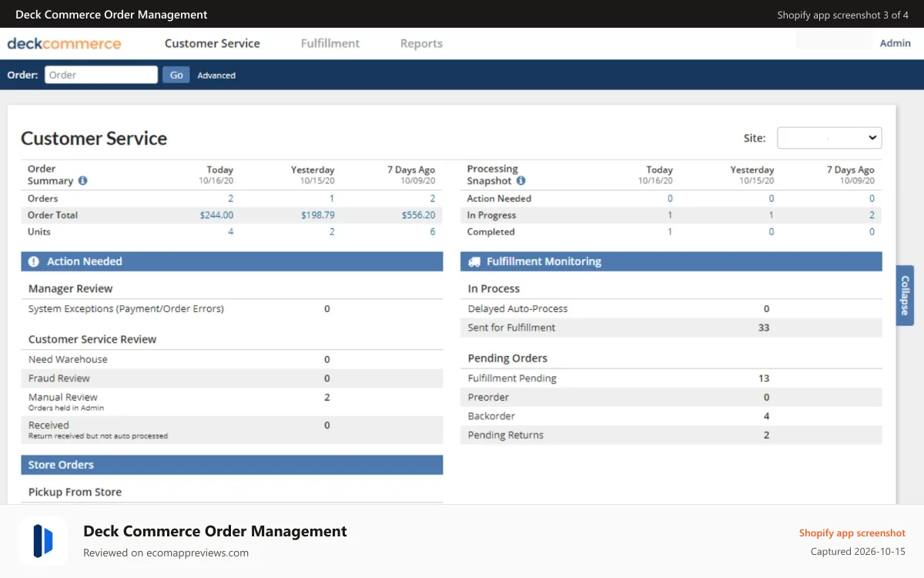Click the Manual Review row
Viewport: 924px width, 578px height.
pos(232,402)
